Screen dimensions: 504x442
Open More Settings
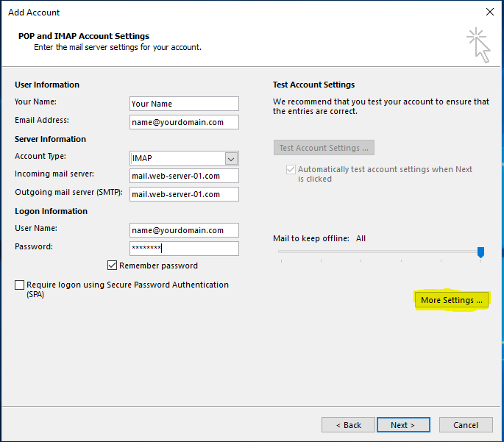pos(452,300)
